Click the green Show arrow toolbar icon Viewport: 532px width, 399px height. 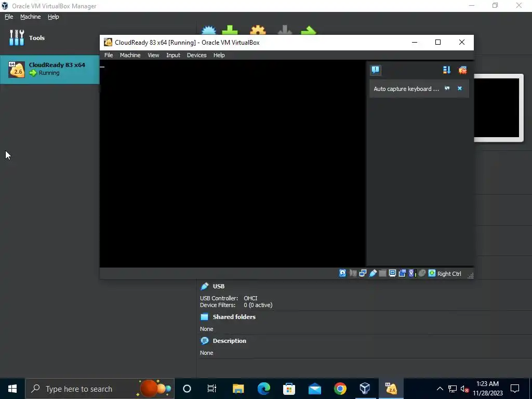point(309,30)
